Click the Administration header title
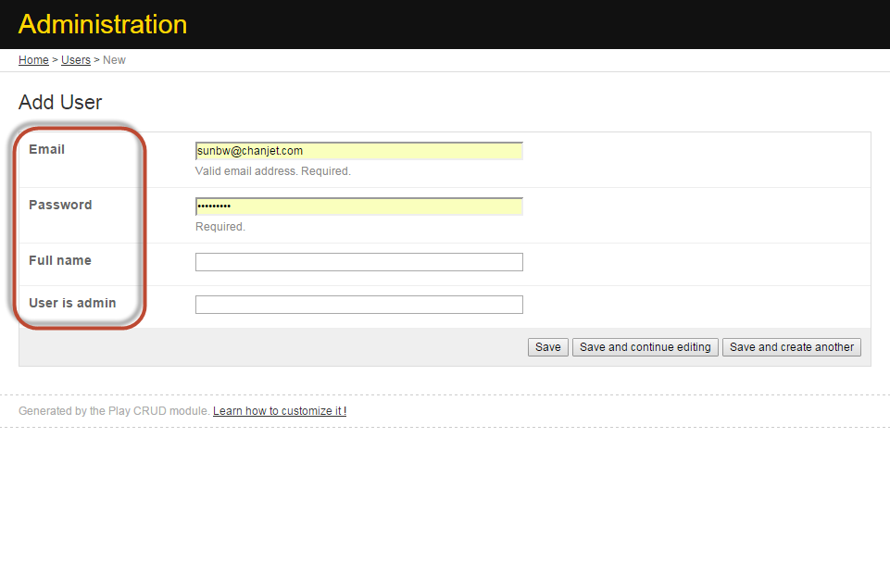The image size is (890, 588). point(103,24)
